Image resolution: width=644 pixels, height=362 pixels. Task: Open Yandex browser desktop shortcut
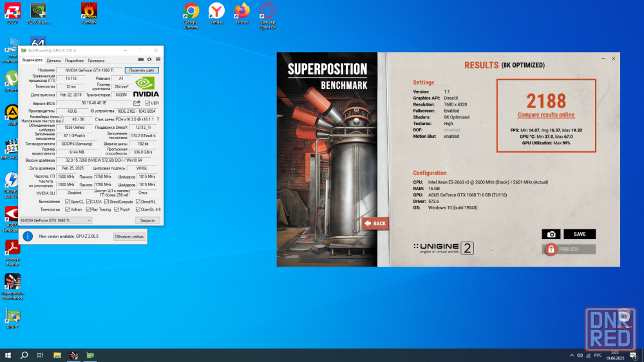[216, 14]
